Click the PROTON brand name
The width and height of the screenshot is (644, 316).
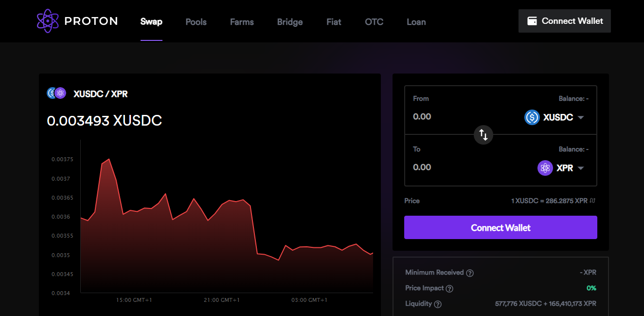click(x=91, y=21)
